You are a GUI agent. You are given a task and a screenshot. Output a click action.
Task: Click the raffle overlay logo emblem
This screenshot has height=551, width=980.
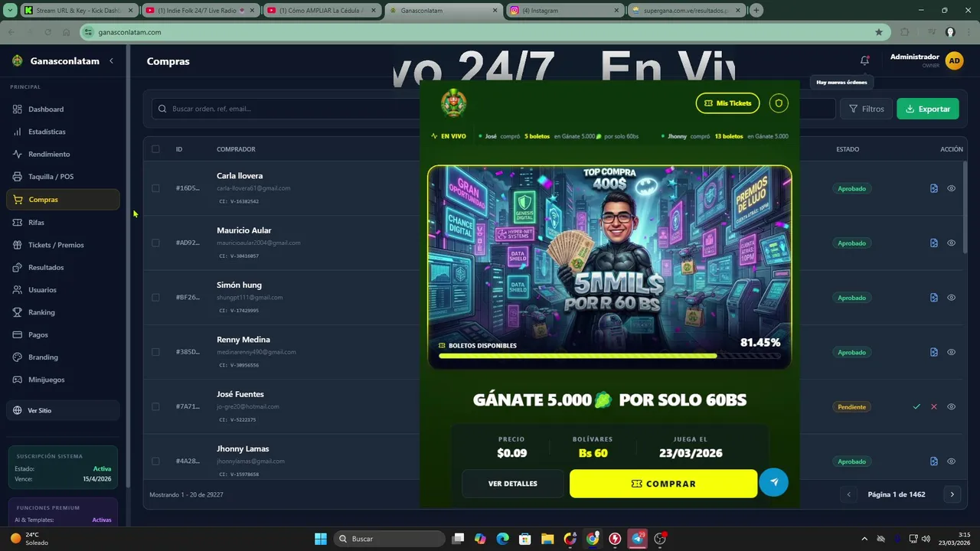[453, 103]
